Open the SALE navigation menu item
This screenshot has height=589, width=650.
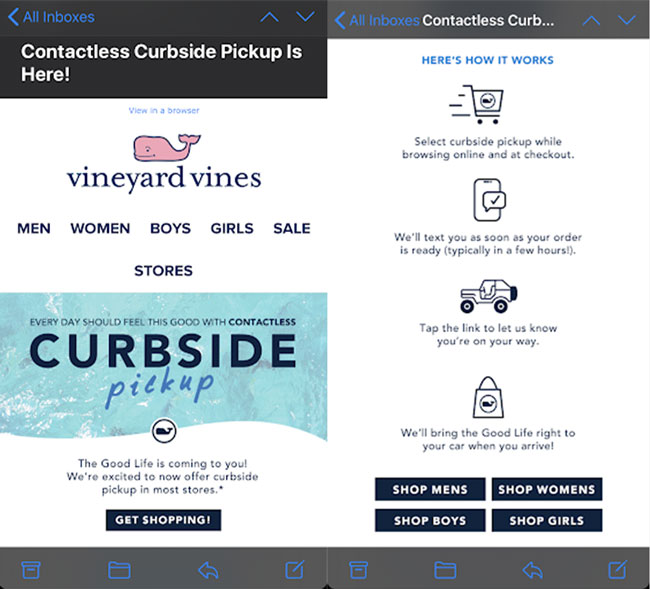[x=292, y=228]
